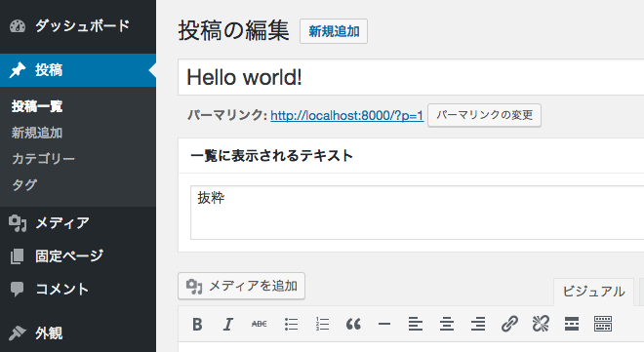This screenshot has width=644, height=352.
Task: Click パーマリンクの変更 button
Action: click(x=484, y=115)
